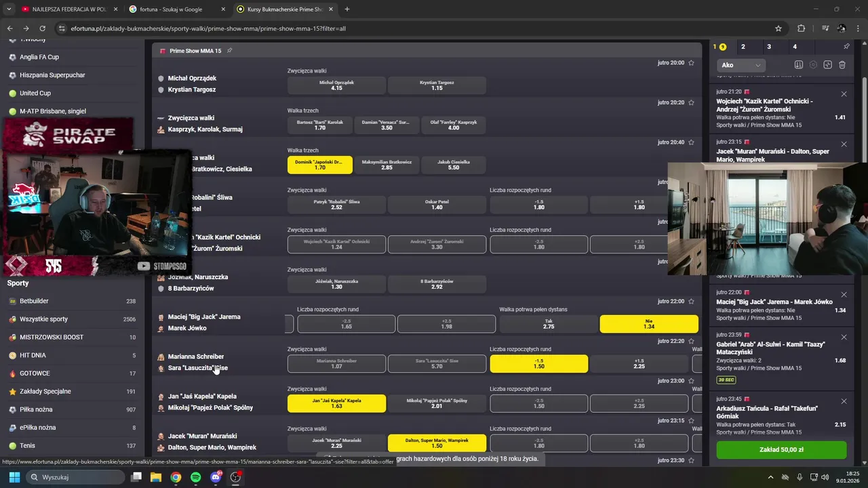Screen dimensions: 868x488
Task: Open bet slip settings gear
Action: click(813, 65)
